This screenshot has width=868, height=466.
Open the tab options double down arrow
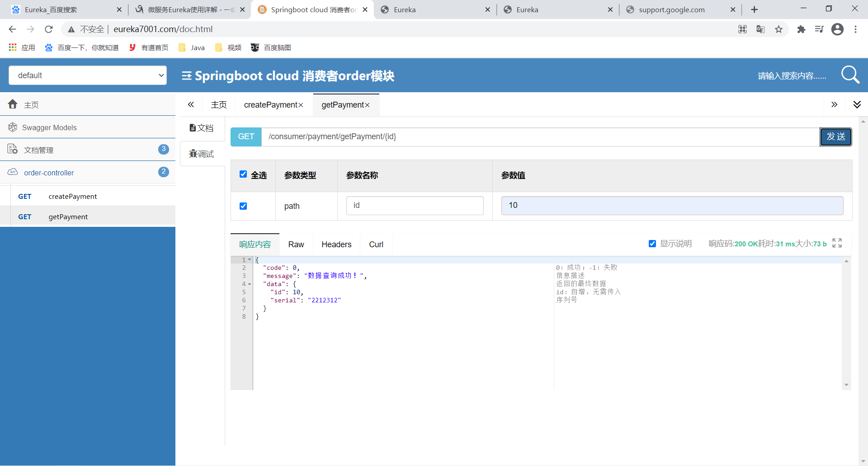click(x=857, y=105)
